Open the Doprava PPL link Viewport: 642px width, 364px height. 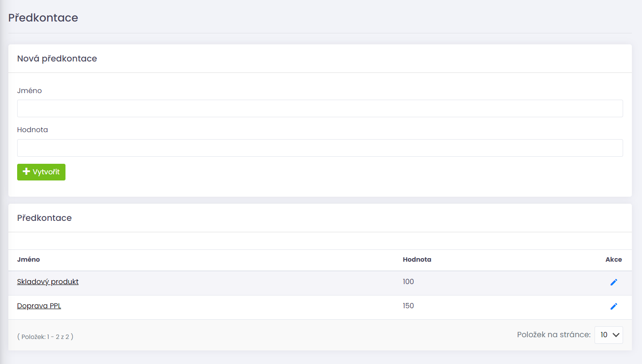click(39, 306)
